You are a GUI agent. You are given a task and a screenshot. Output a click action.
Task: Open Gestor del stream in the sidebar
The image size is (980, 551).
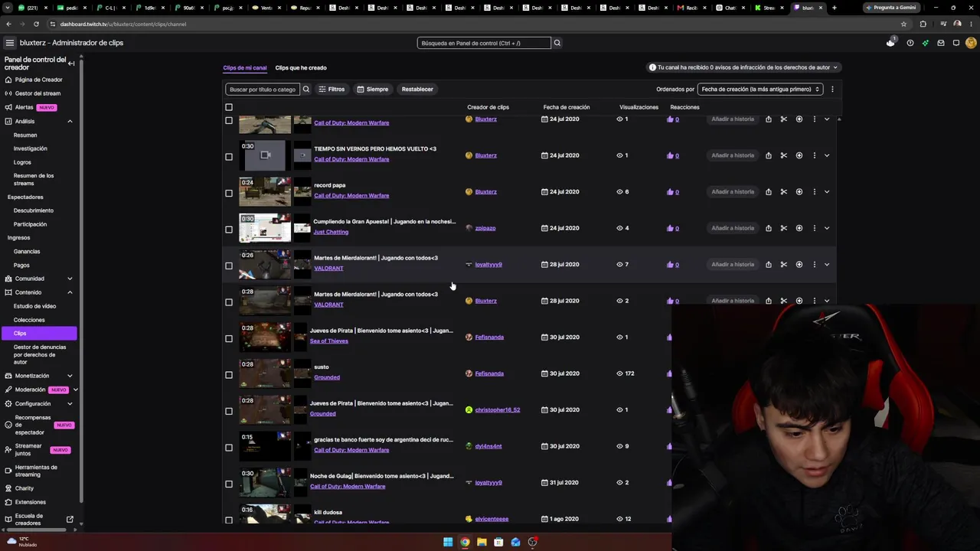[x=38, y=93]
